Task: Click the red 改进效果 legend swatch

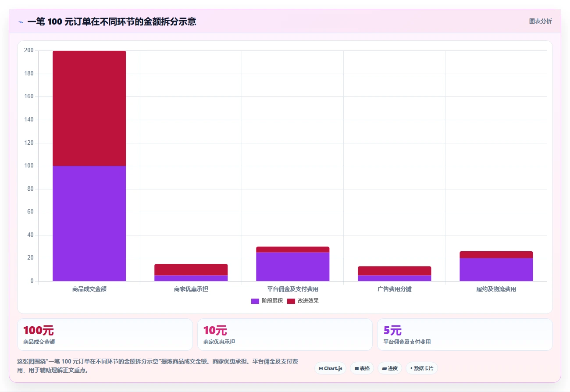Action: [x=291, y=301]
